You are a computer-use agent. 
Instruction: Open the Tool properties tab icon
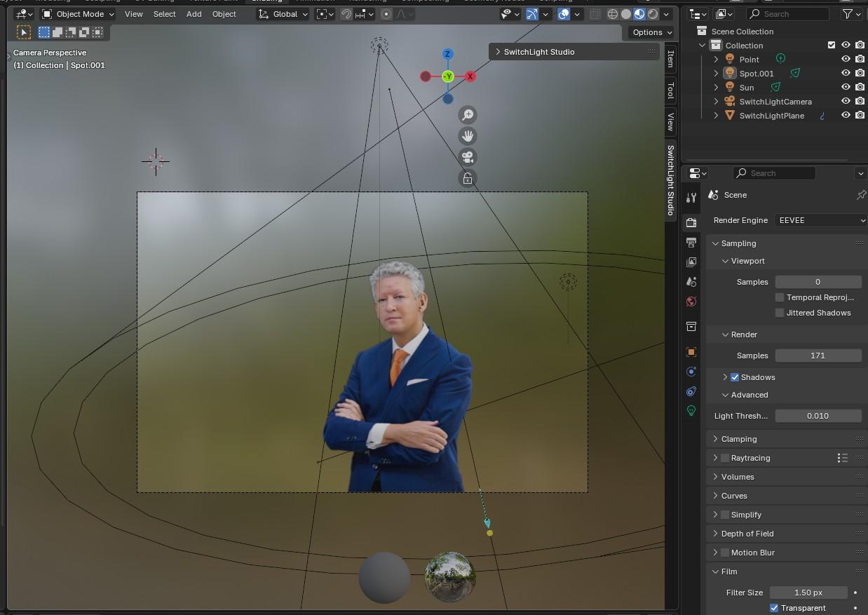691,198
